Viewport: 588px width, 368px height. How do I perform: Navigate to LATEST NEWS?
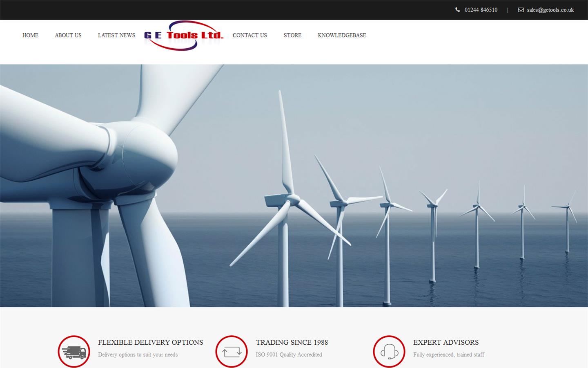click(116, 35)
